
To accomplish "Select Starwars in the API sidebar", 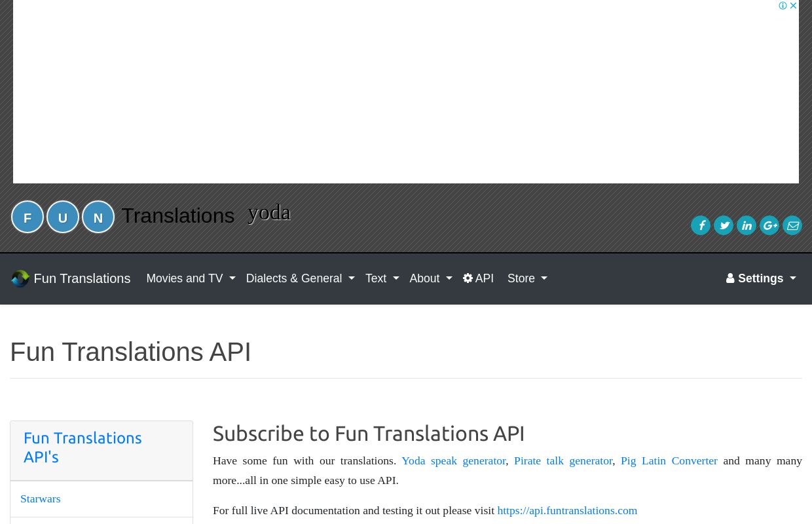I will 40,498.
